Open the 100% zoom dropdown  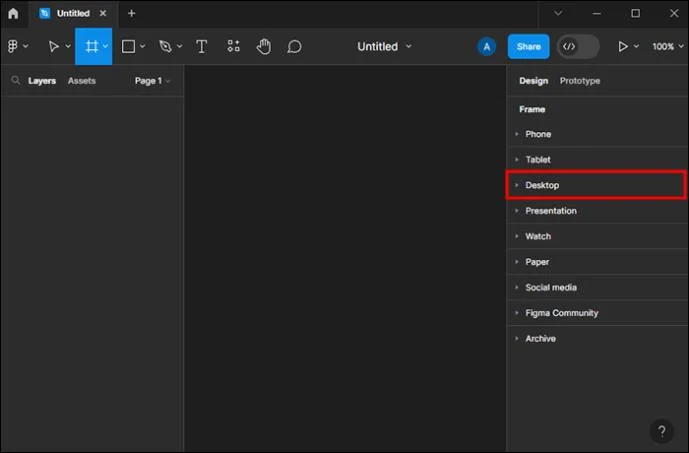click(x=667, y=46)
